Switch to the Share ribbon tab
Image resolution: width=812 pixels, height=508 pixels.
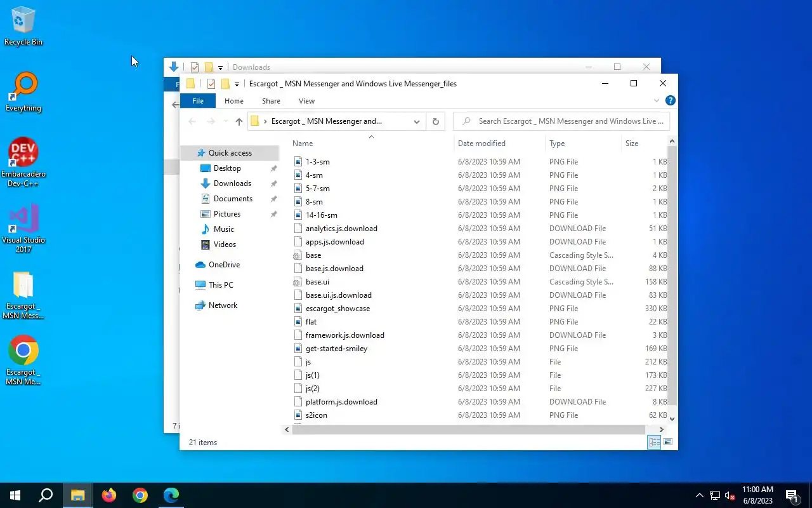click(x=271, y=101)
